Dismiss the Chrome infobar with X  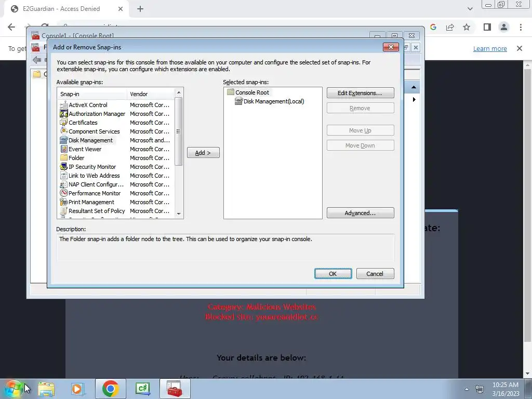point(520,48)
